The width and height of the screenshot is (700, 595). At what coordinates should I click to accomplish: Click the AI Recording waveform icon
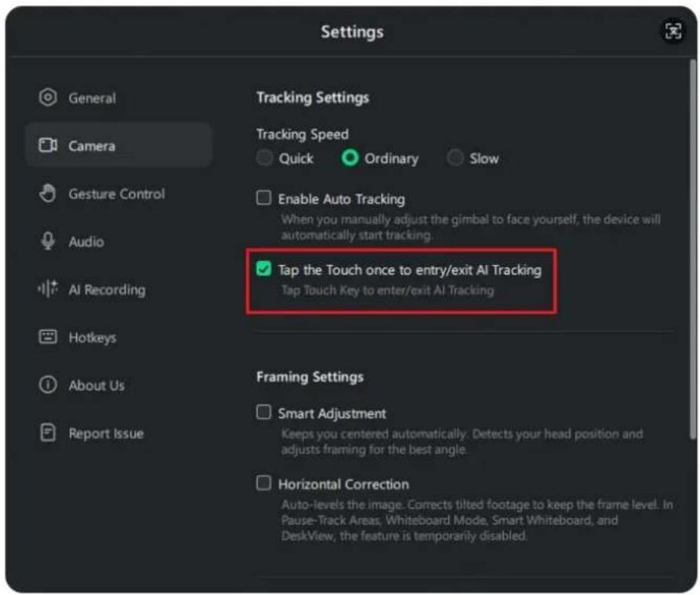click(x=48, y=288)
